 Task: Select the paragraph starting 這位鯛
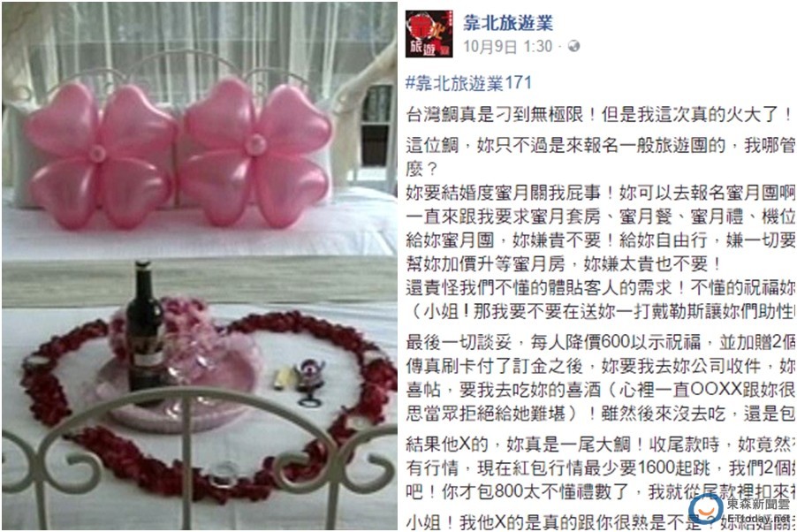[x=601, y=156]
